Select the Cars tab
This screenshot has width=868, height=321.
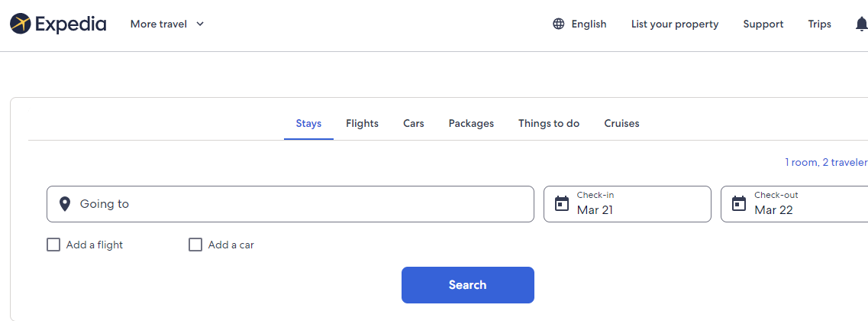(x=414, y=123)
